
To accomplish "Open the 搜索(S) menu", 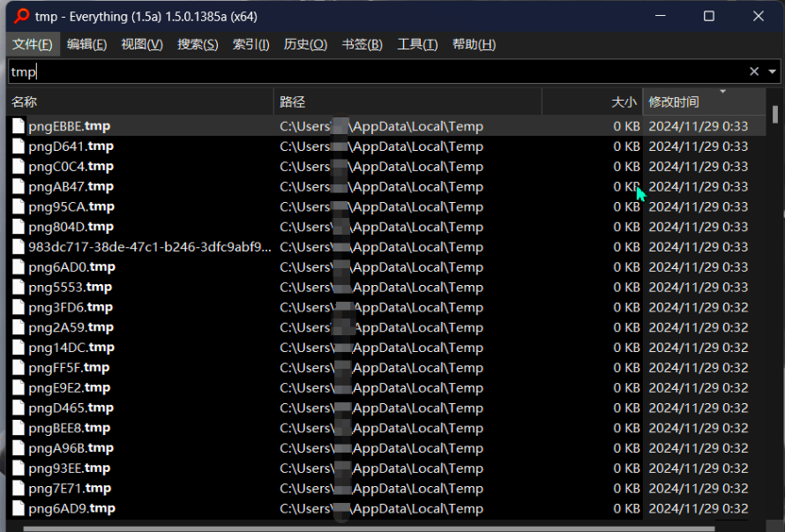I will 198,45.
